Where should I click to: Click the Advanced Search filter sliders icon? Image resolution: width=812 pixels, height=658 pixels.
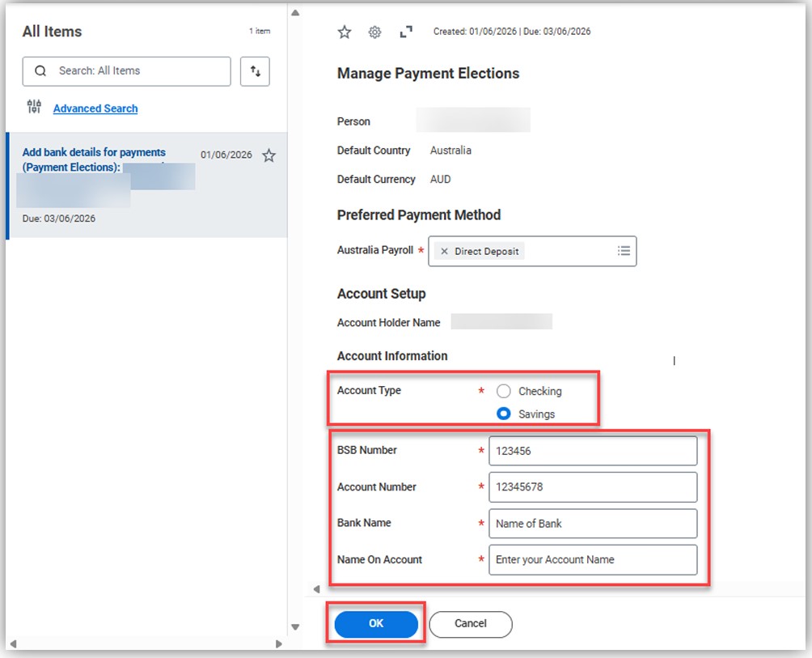(34, 106)
